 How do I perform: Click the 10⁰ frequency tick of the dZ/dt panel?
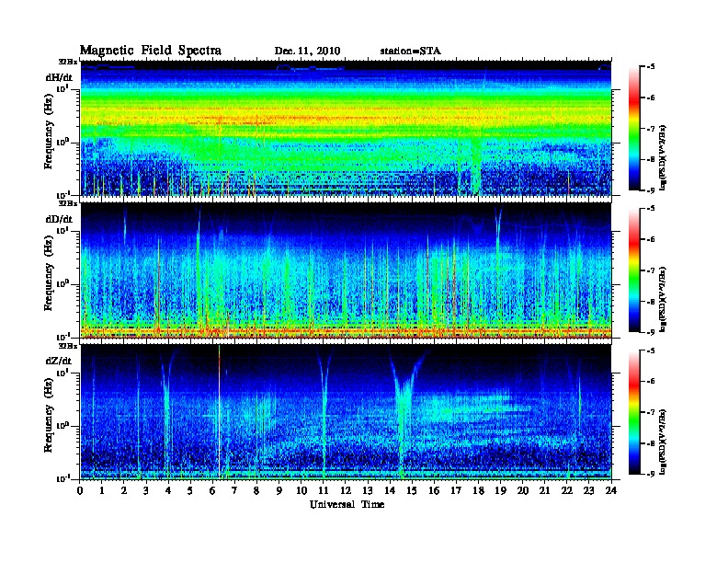click(x=63, y=425)
